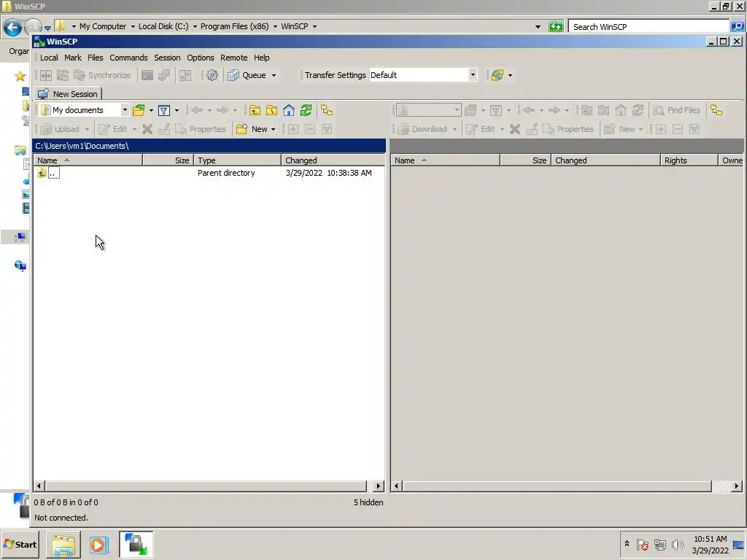Screen dimensions: 747x560
Task: Toggle local directory tree icon
Action: pyautogui.click(x=327, y=111)
